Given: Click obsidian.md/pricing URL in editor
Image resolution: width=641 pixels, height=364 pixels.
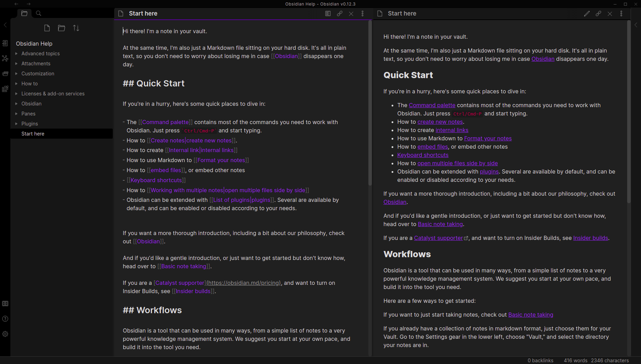Looking at the screenshot, I should (x=244, y=283).
